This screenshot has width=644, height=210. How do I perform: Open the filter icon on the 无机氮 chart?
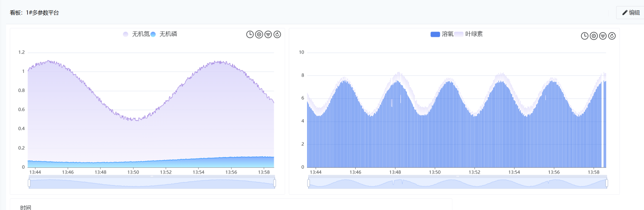[268, 35]
